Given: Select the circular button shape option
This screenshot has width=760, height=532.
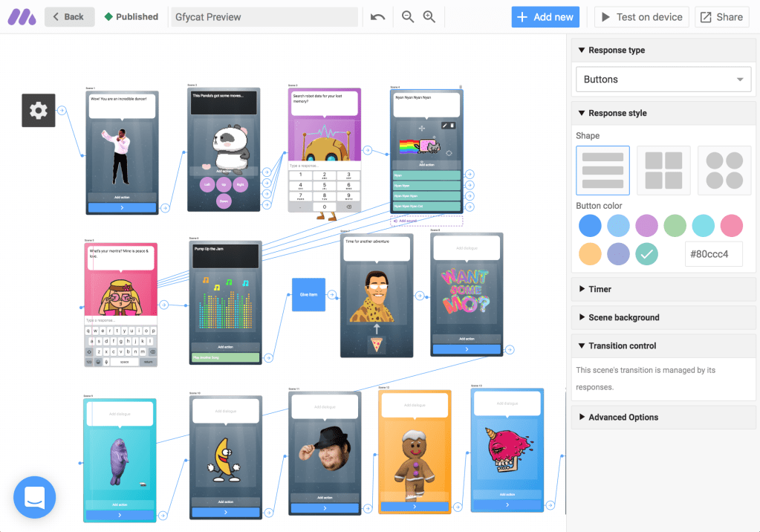Looking at the screenshot, I should click(x=724, y=170).
